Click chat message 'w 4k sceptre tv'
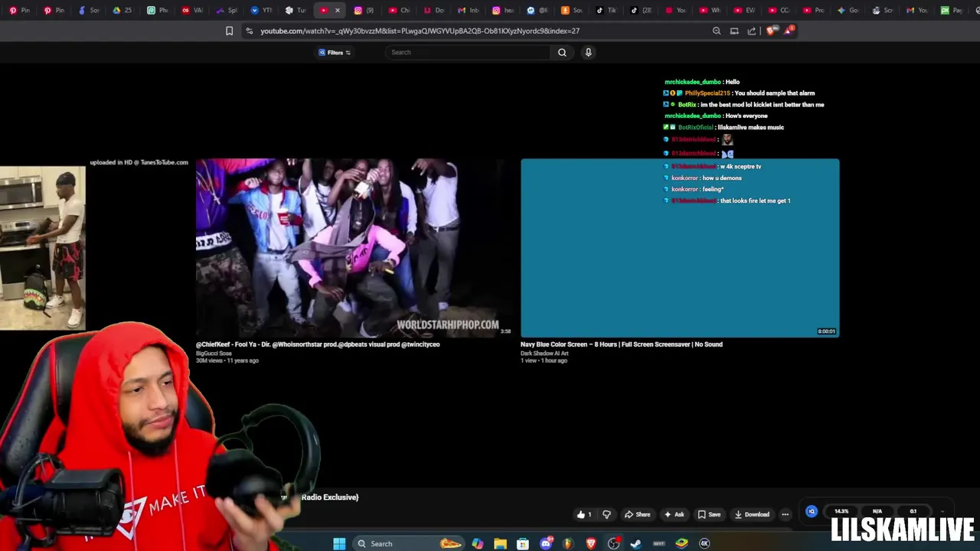 tap(740, 167)
